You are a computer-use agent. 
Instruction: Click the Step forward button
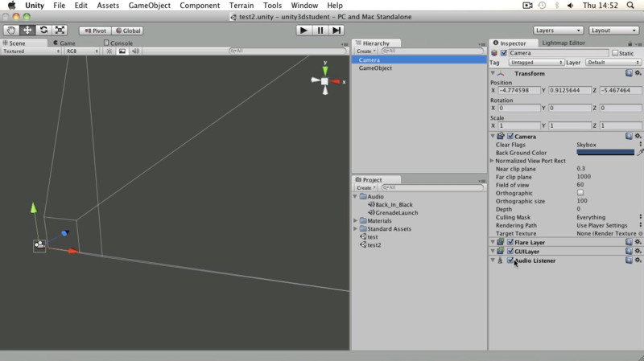click(336, 31)
